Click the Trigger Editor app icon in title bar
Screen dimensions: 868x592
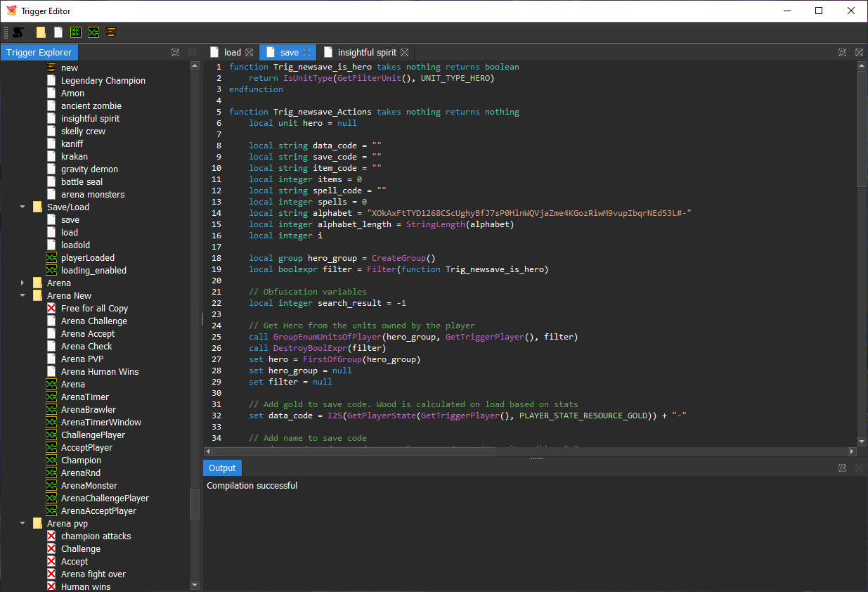(x=11, y=11)
